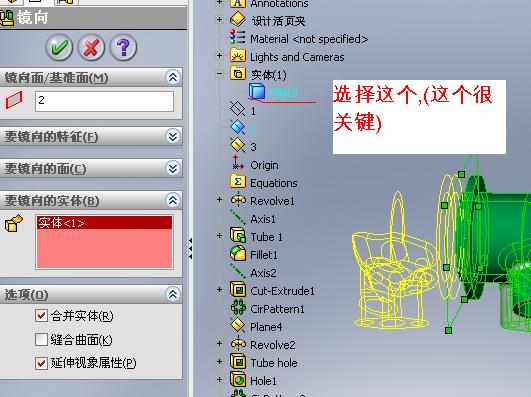Select plane 1 in the feature tree
531x397 pixels.
pos(253,111)
